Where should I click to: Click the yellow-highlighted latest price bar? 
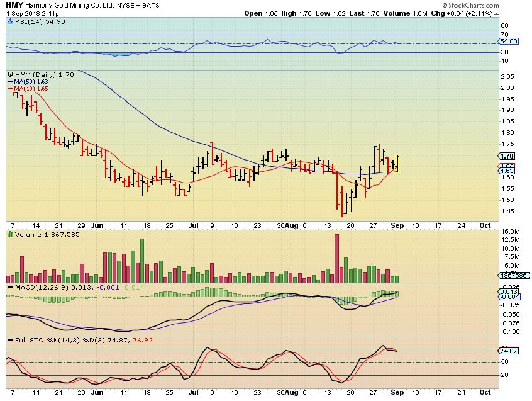tap(397, 164)
